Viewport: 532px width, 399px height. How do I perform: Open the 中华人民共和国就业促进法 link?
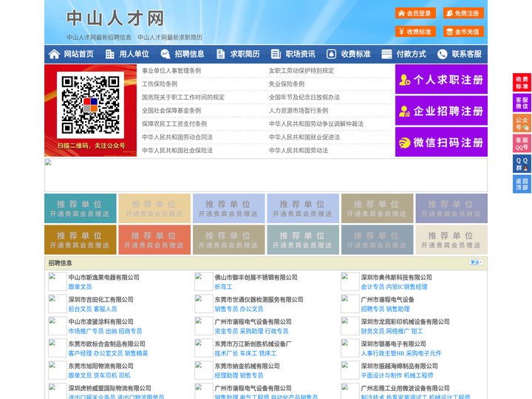click(304, 137)
